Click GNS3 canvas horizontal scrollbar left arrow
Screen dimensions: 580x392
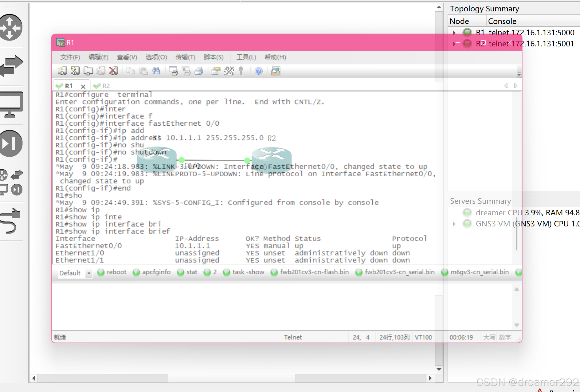point(33,378)
